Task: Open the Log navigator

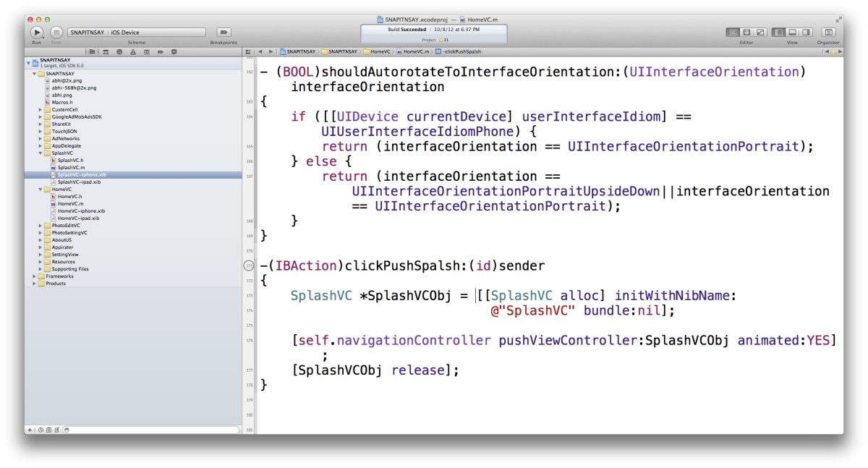Action: 175,51
